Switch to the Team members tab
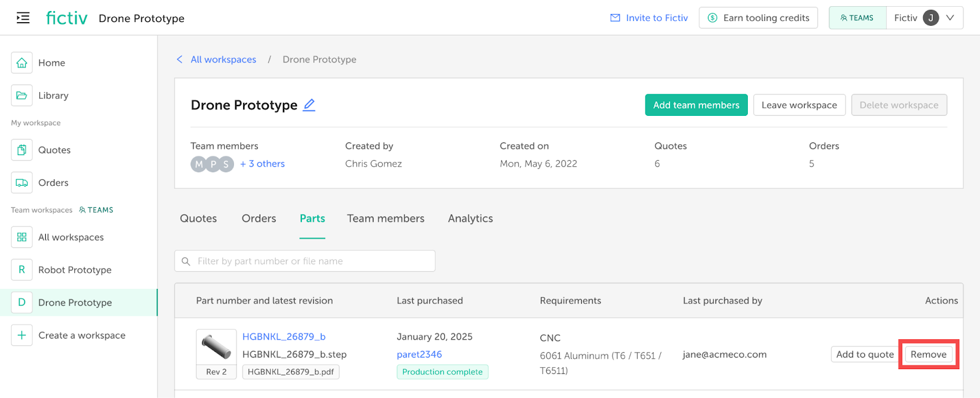The width and height of the screenshot is (980, 398). (x=385, y=218)
